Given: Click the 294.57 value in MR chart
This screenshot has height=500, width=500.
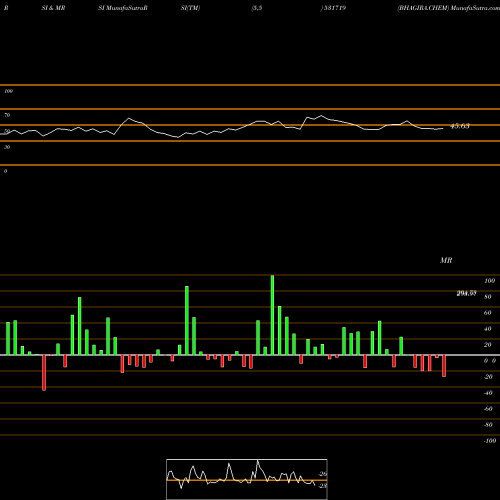Looking at the screenshot, I should [x=466, y=293].
